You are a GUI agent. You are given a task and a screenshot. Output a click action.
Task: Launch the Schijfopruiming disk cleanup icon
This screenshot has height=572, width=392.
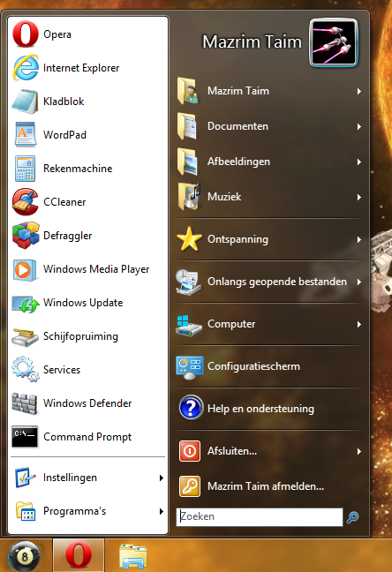26,337
